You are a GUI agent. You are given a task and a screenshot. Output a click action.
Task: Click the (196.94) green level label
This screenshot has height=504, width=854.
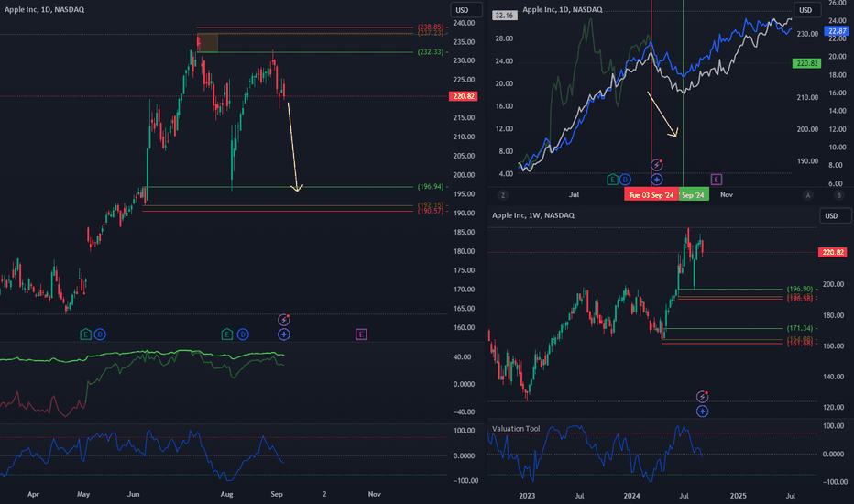[431, 187]
